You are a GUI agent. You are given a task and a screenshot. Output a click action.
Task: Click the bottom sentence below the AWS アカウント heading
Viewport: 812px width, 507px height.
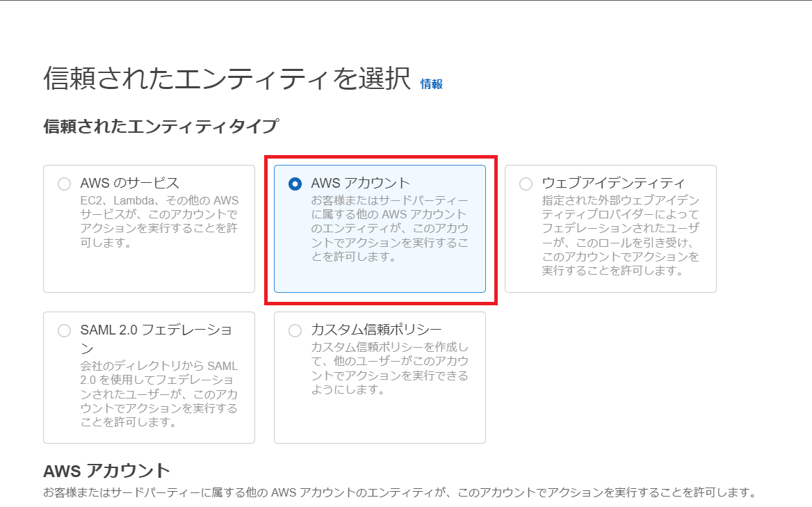point(400,492)
